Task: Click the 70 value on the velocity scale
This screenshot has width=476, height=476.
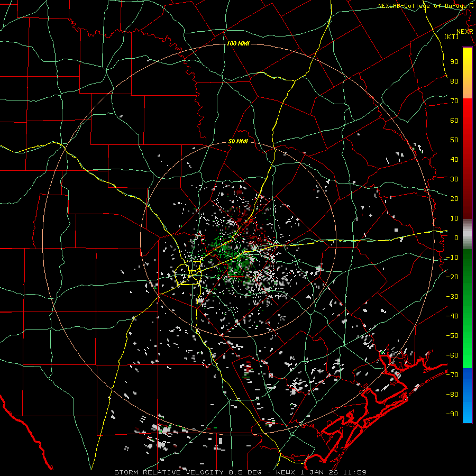Action: point(454,101)
